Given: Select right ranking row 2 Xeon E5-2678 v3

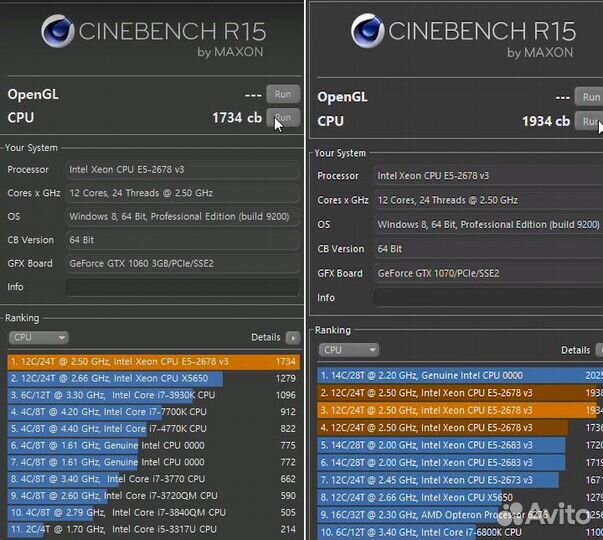Looking at the screenshot, I should click(460, 393).
